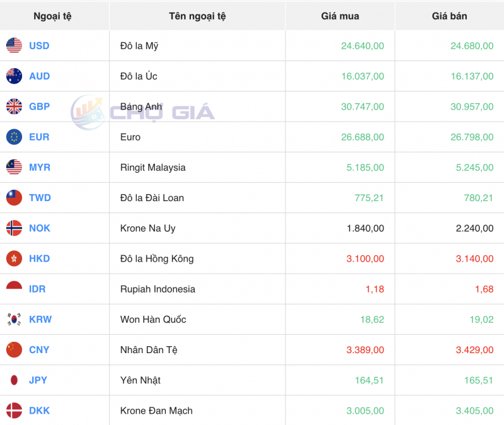The image size is (504, 425).
Task: Click the Tên ngoại tệ column header
Action: click(x=197, y=16)
